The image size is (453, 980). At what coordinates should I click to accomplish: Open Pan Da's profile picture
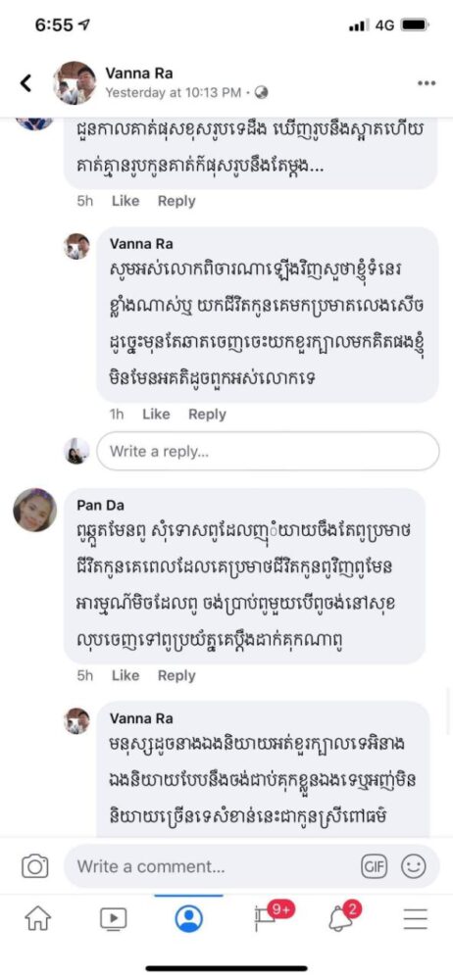coord(35,510)
